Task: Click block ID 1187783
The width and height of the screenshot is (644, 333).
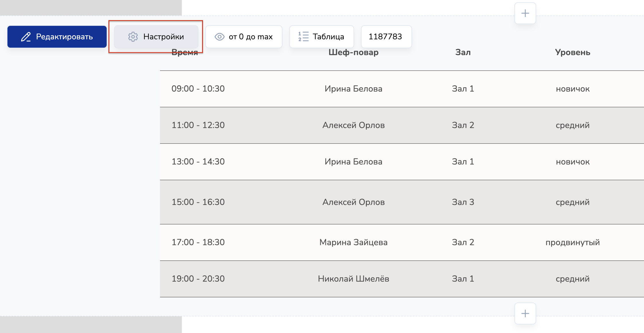Action: [385, 37]
